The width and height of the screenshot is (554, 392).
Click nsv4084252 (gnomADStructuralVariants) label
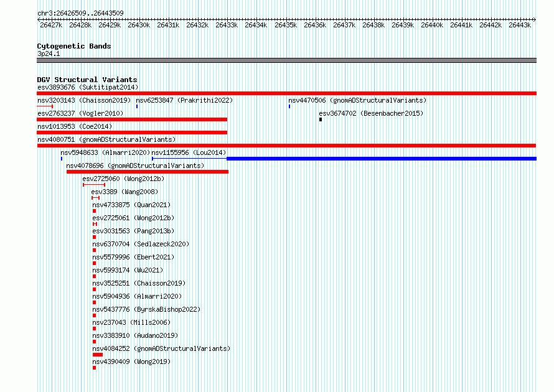click(x=161, y=348)
